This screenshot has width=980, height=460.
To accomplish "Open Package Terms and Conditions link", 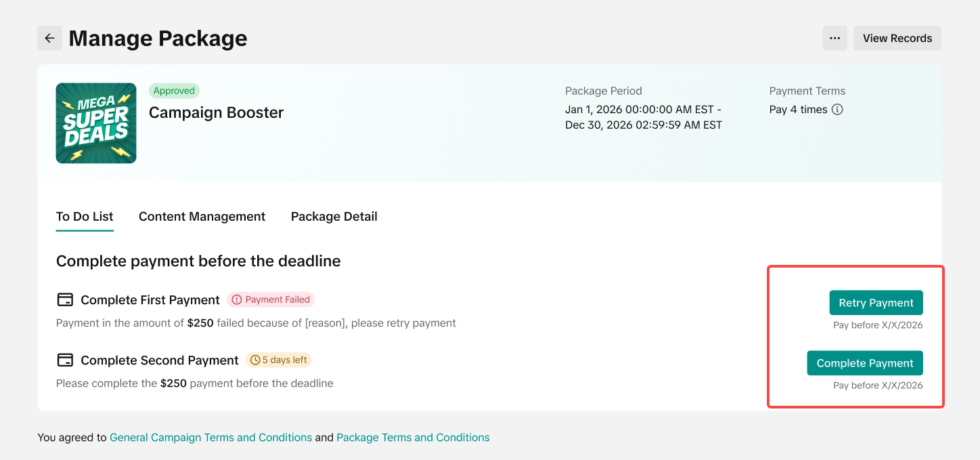I will [x=413, y=438].
